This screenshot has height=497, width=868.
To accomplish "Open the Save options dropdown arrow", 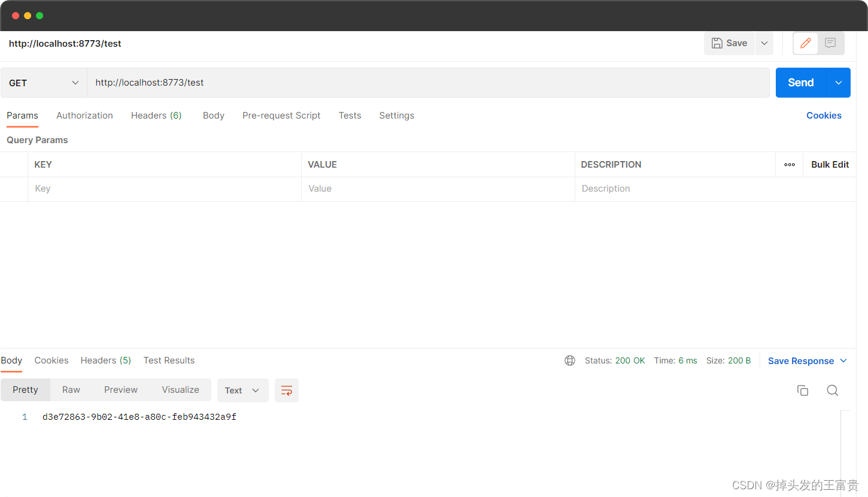I will (x=764, y=43).
